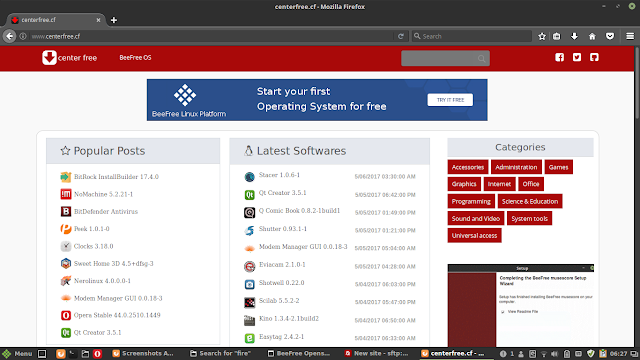Open the Universal access category
Viewport: 640px width, 360px height.
click(x=474, y=236)
